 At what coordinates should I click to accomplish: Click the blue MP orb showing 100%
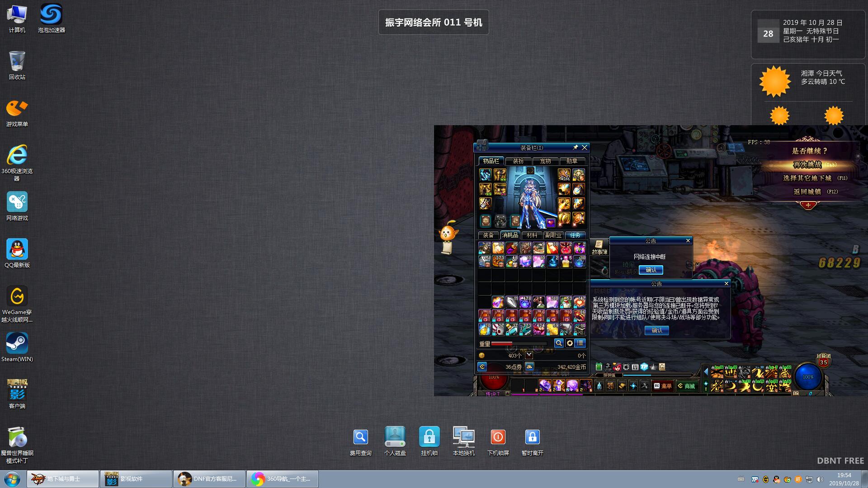808,377
